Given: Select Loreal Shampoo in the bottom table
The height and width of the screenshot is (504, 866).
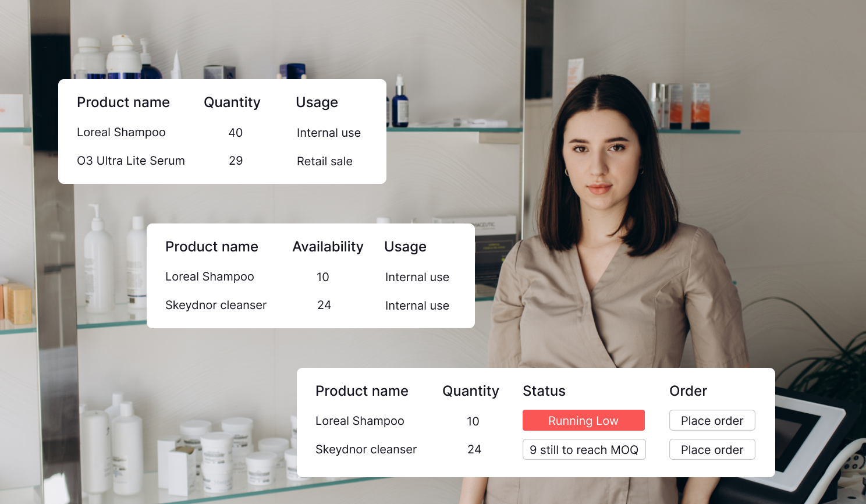Looking at the screenshot, I should (x=360, y=420).
